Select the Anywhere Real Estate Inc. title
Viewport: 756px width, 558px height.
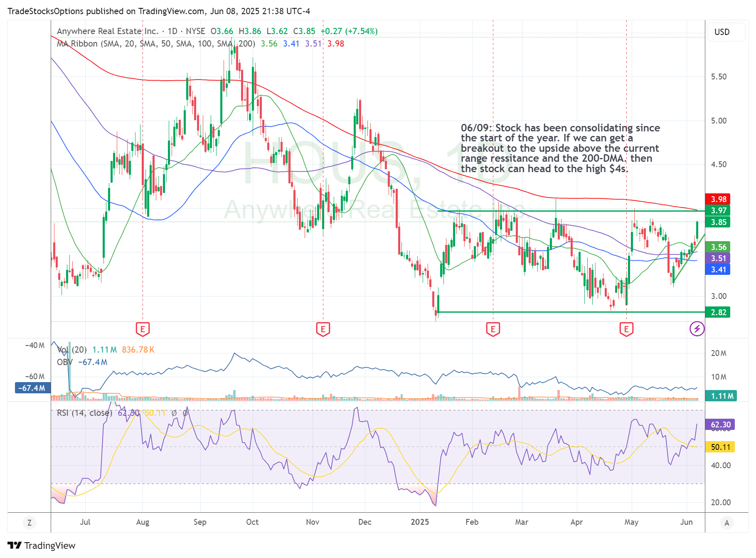click(x=108, y=31)
